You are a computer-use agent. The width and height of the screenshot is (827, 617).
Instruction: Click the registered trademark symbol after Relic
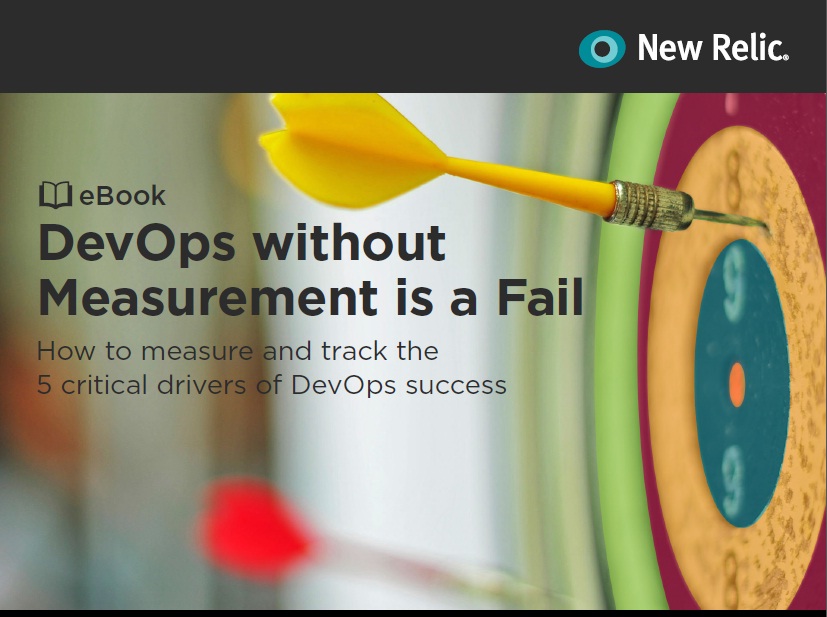coord(786,57)
